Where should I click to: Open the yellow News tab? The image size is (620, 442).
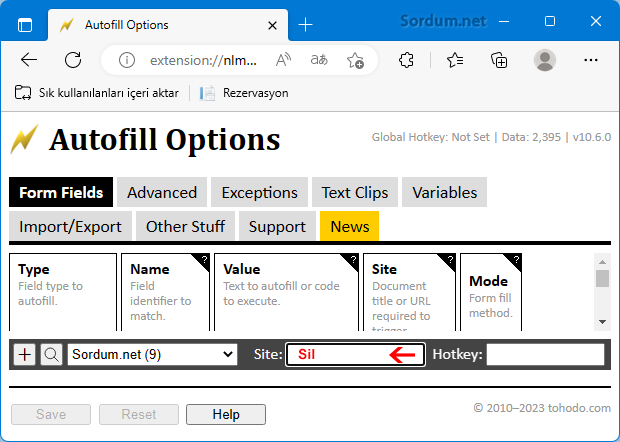coord(350,226)
